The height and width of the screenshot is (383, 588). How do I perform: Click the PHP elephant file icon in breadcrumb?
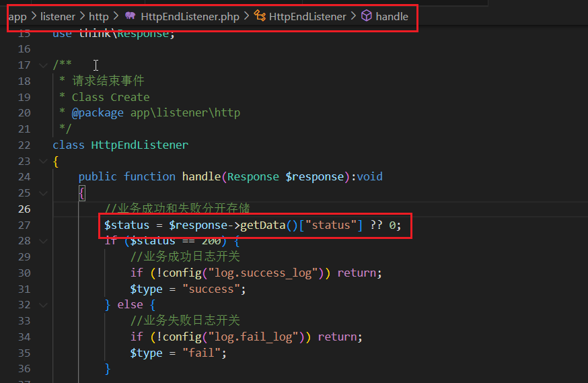(x=130, y=15)
